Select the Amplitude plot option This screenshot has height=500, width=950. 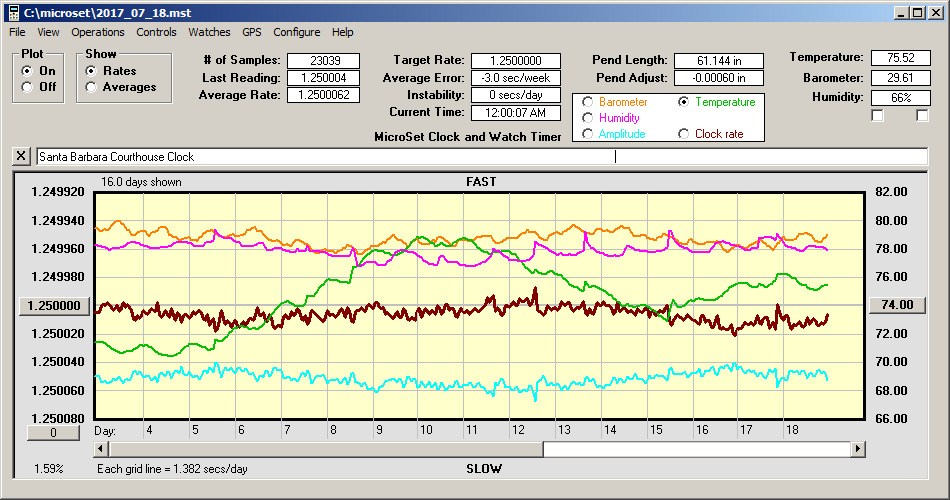(587, 133)
